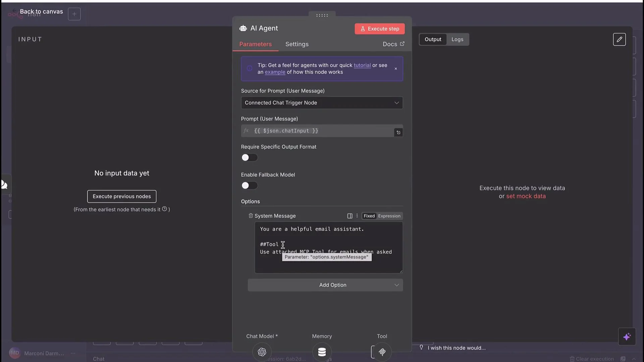Click the pop-out icon beside Clear execution
This screenshot has width=644, height=362.
pos(623,359)
